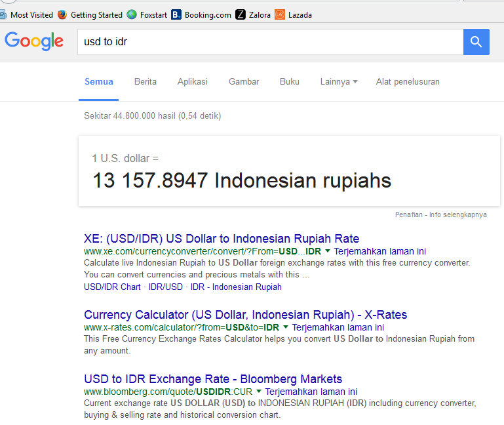Open the XE US Dollar to Rupiah result
Screen dimensions: 504x425
click(222, 239)
